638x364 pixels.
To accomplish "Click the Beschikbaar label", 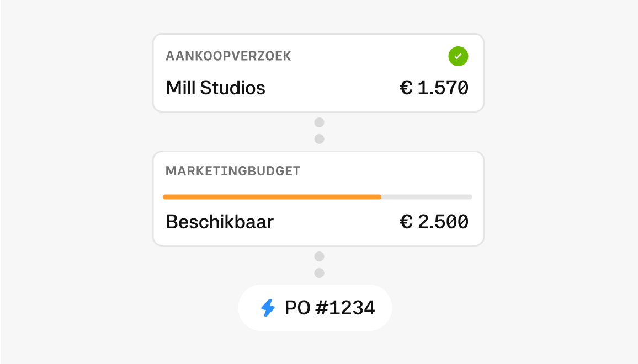I will [x=220, y=222].
